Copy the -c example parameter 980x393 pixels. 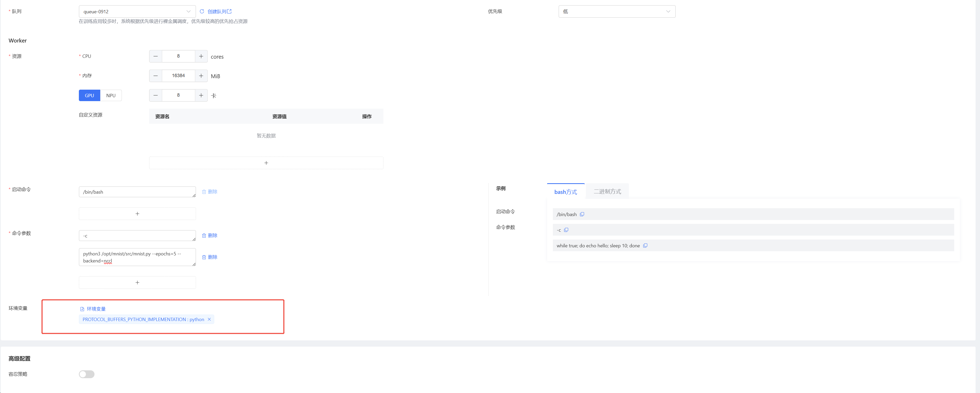click(566, 230)
